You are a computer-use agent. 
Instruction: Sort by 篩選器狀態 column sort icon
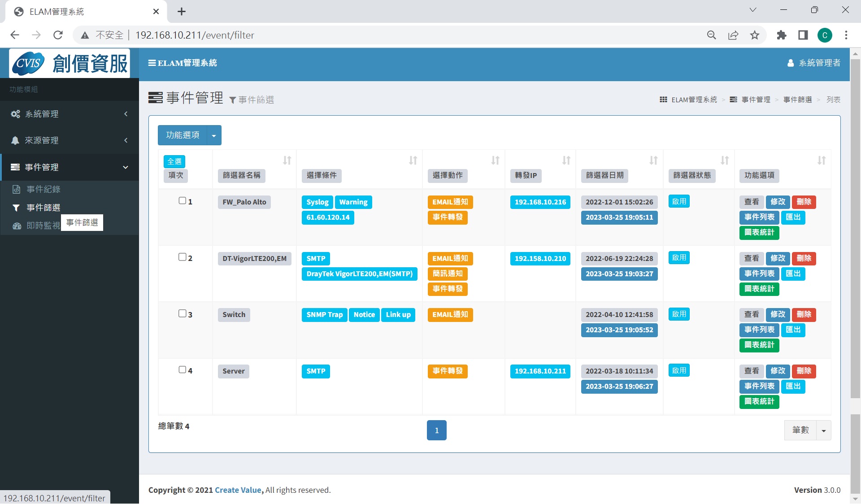pos(725,160)
